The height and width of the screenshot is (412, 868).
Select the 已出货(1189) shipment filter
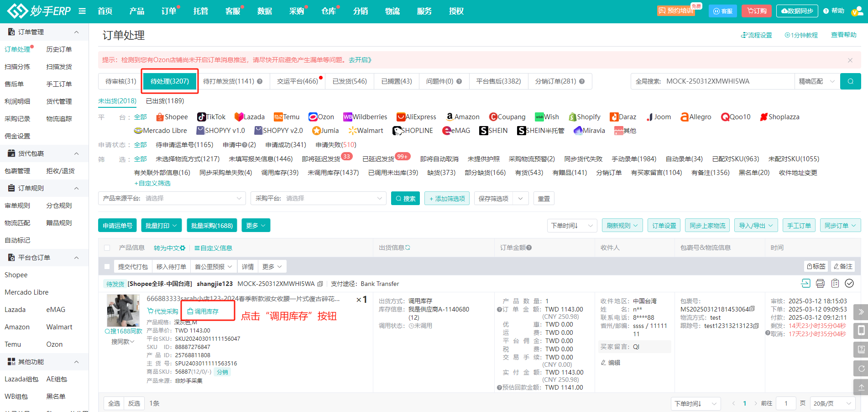pyautogui.click(x=165, y=101)
